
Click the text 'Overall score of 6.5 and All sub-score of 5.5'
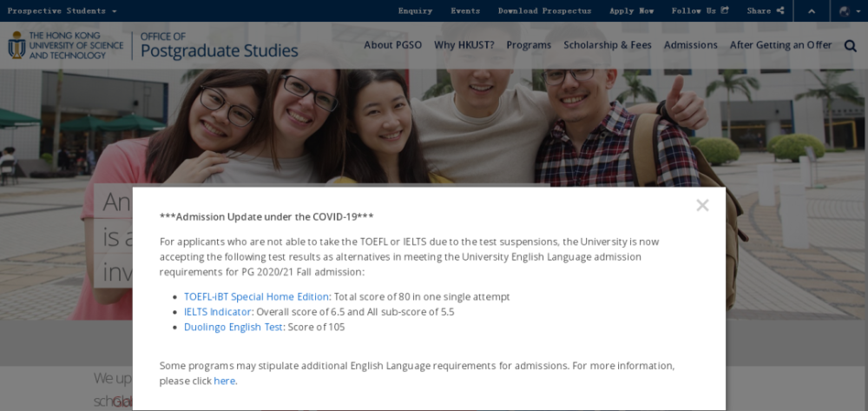[355, 312]
